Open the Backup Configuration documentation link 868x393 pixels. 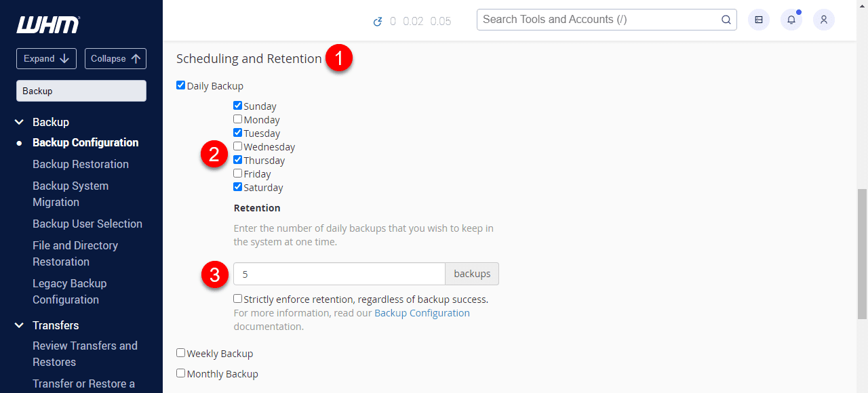point(422,313)
